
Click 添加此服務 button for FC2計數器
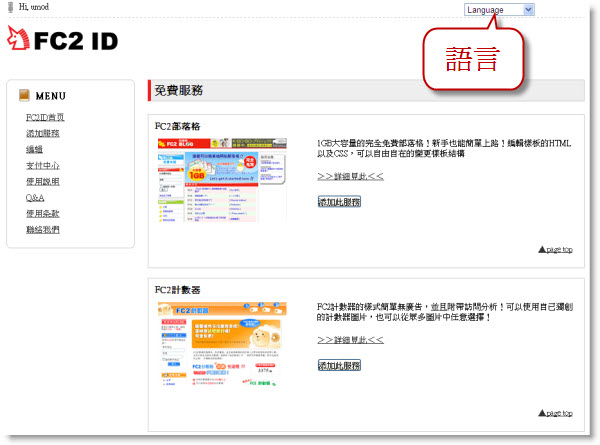339,365
